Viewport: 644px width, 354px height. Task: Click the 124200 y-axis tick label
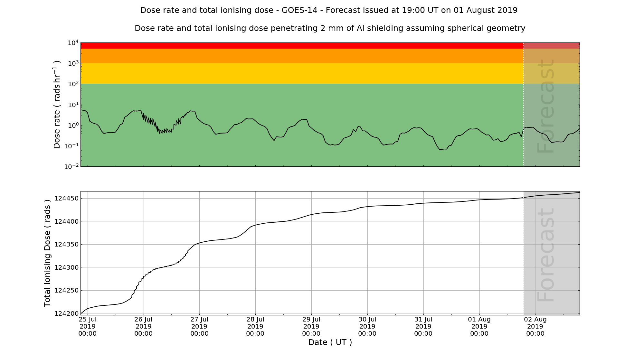click(66, 313)
